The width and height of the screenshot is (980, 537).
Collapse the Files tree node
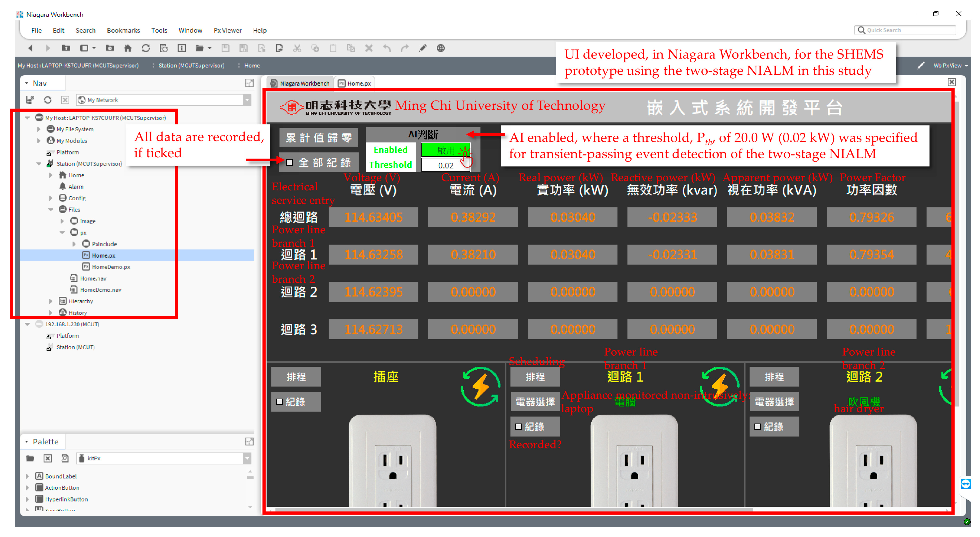pyautogui.click(x=51, y=210)
